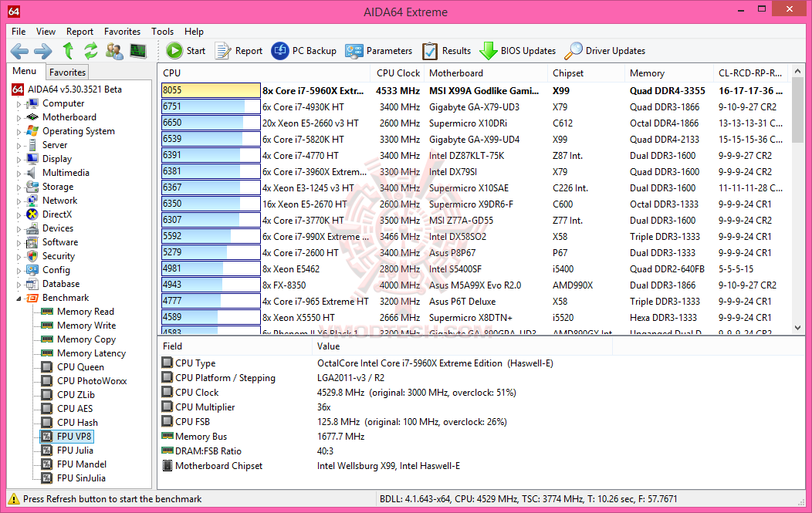Expand the Software tree node
Screen dimensions: 812x513
19,243
